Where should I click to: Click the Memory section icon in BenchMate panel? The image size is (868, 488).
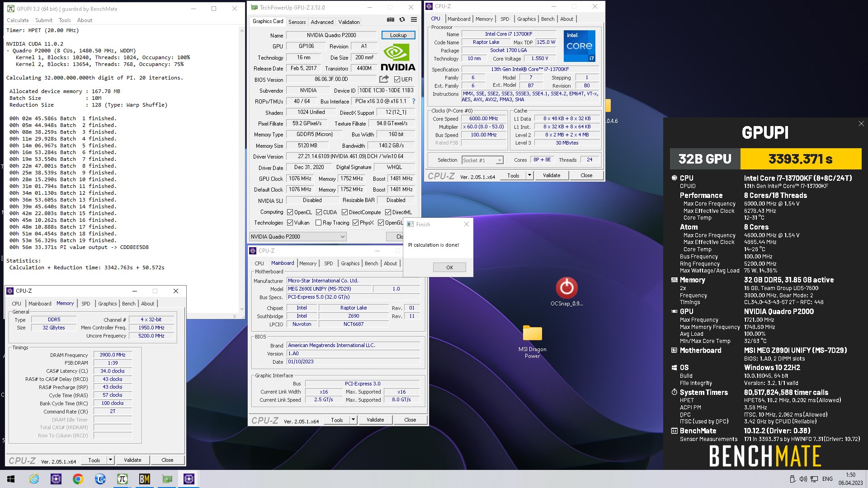point(674,280)
